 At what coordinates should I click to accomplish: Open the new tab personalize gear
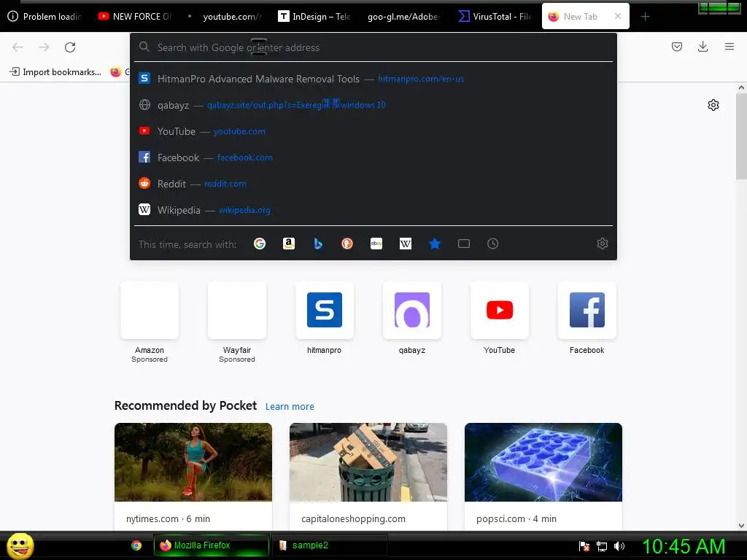point(713,105)
